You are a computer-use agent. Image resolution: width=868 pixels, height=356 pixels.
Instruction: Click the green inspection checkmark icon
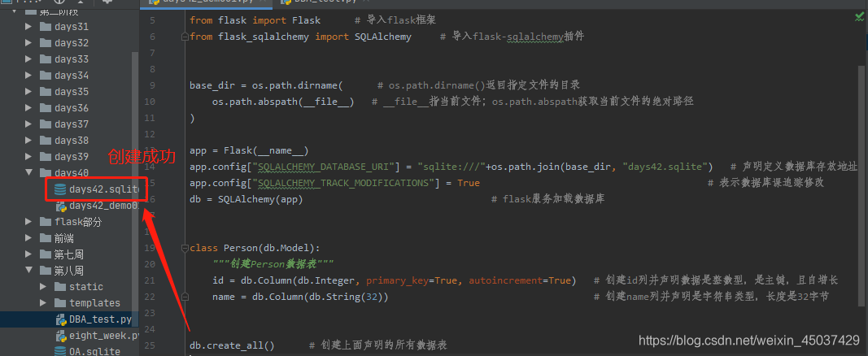859,18
